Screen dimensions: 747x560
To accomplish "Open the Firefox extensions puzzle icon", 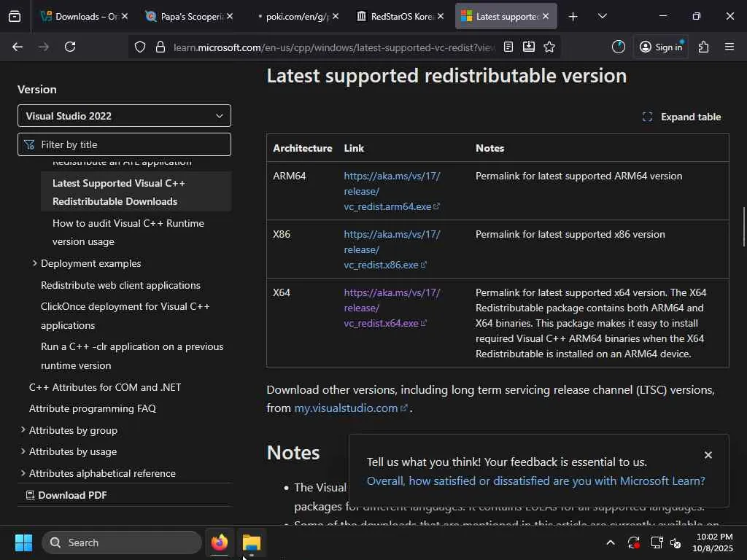I will point(703,47).
